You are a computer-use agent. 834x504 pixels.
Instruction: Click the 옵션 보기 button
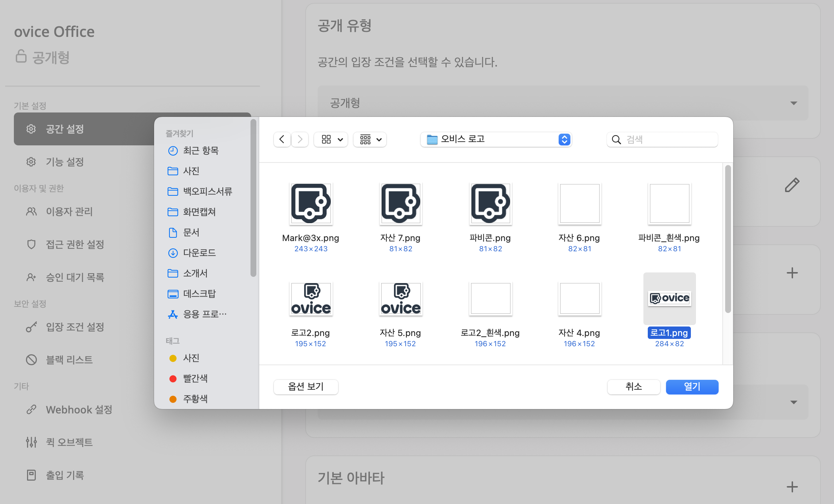pos(306,387)
